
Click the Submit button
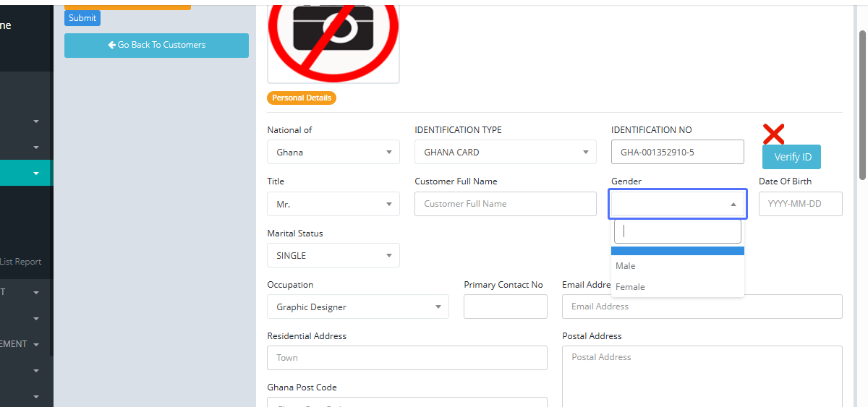click(x=82, y=18)
